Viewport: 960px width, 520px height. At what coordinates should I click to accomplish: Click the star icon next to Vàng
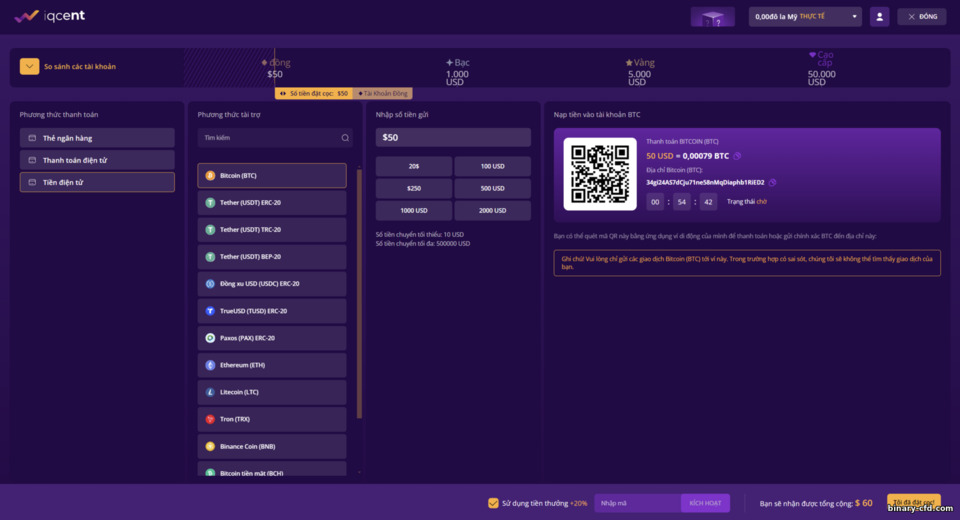coord(629,62)
